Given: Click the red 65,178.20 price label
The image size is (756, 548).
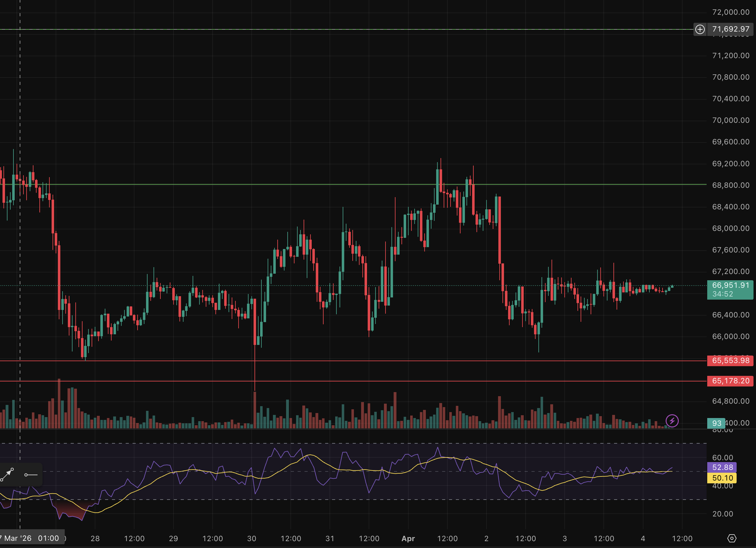Looking at the screenshot, I should [x=730, y=381].
